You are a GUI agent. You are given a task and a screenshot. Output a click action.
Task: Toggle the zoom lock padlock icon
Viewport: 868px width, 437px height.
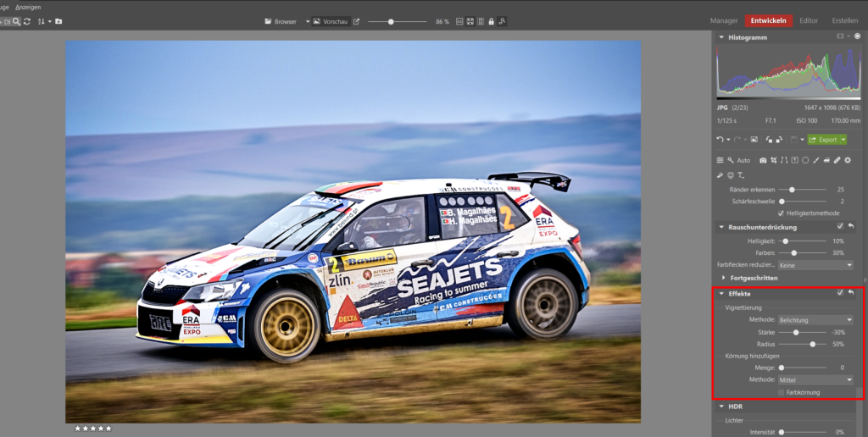point(491,21)
